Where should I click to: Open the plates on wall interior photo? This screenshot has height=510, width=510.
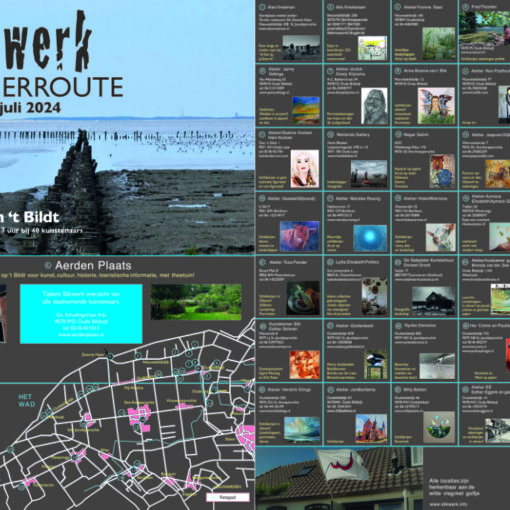[x=375, y=296]
